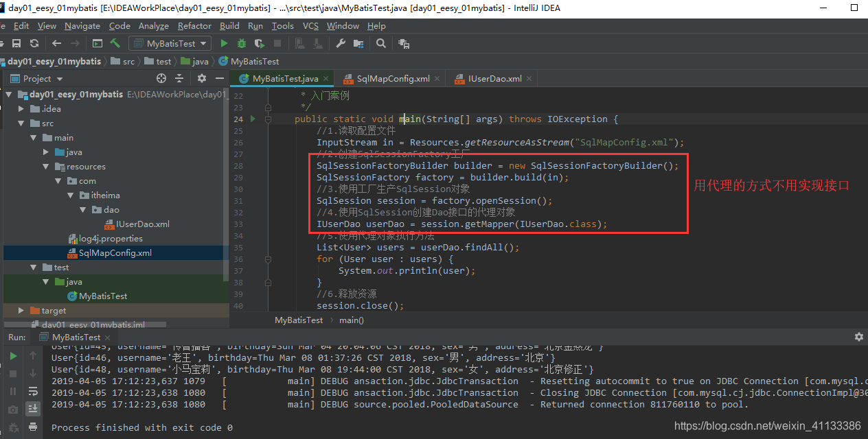Select log4j.properties in the project tree

105,239
